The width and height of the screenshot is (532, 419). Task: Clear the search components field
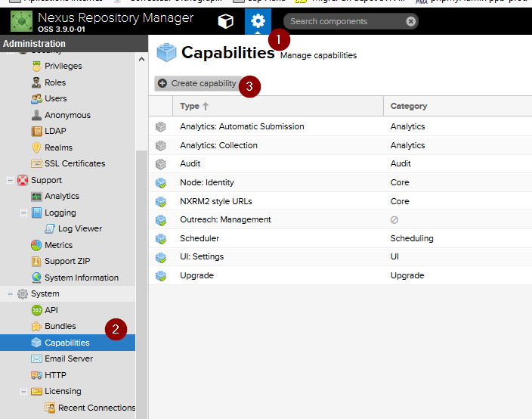point(410,21)
